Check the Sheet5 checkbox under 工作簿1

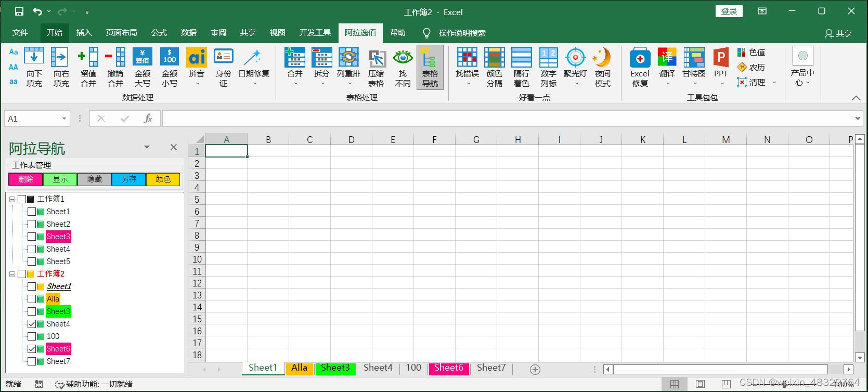(32, 262)
